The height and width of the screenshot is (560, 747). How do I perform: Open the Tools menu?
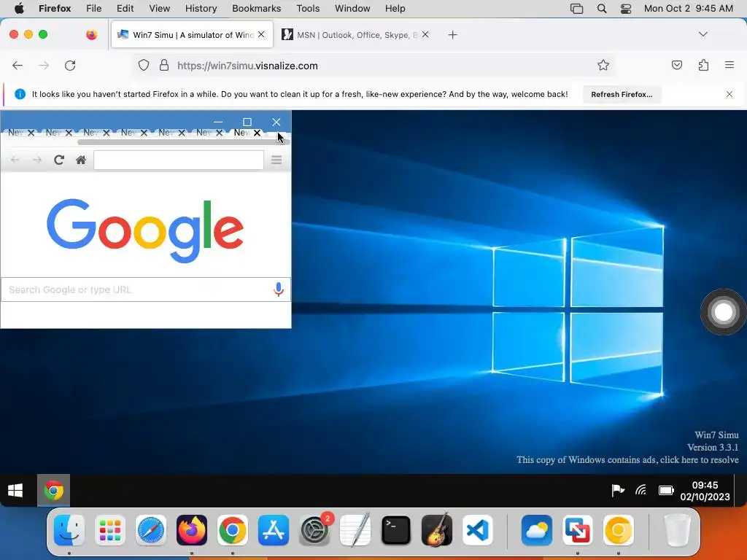(308, 9)
